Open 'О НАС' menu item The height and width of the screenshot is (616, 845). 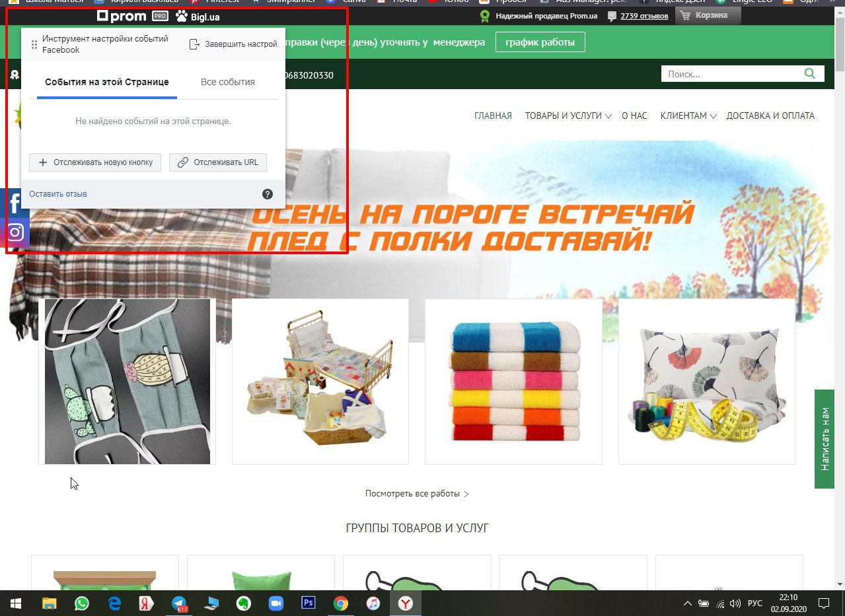pos(634,116)
